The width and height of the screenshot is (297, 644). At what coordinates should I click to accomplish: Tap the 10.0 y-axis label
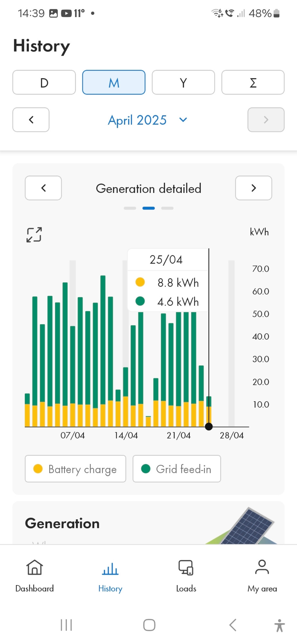[x=261, y=404]
